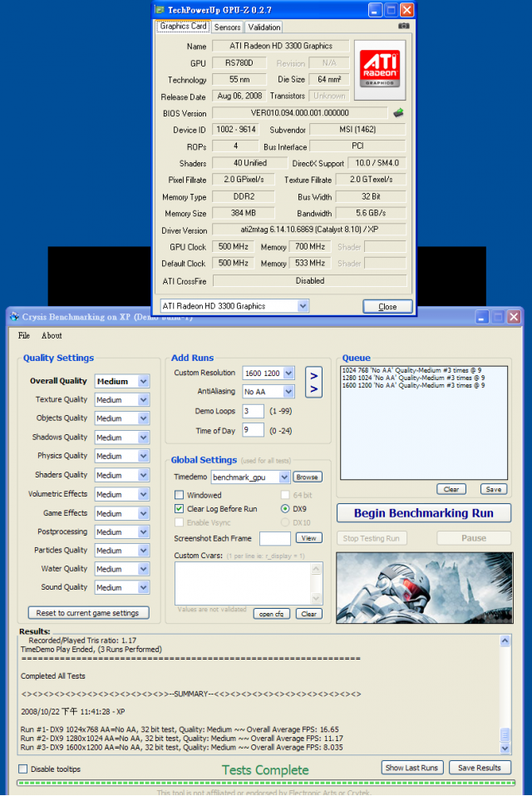Select the DX9 radio button

point(285,509)
